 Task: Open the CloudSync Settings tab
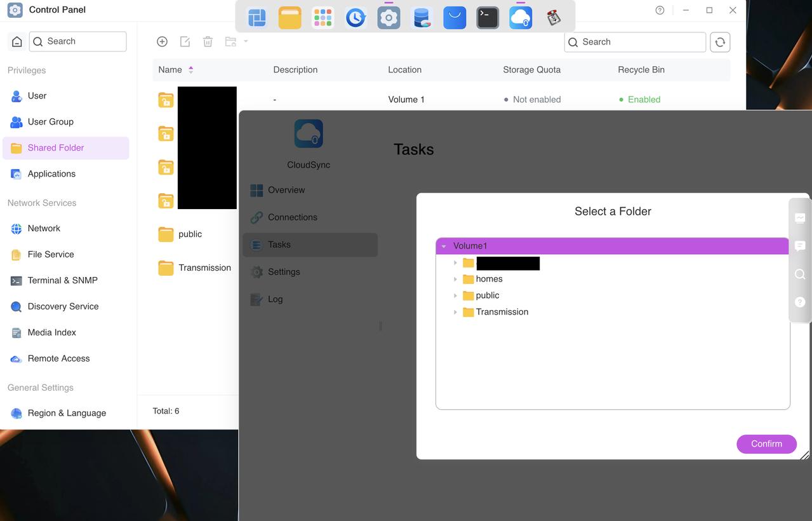[310, 272]
